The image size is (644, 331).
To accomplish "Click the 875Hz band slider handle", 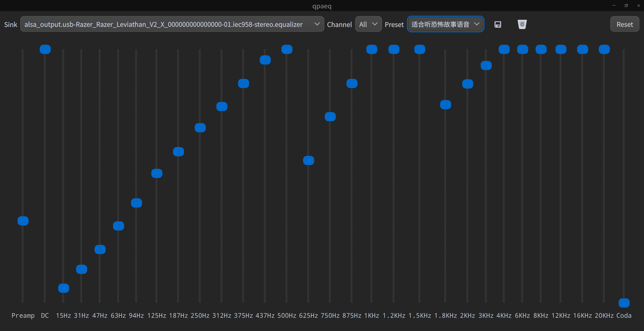I will click(x=352, y=84).
